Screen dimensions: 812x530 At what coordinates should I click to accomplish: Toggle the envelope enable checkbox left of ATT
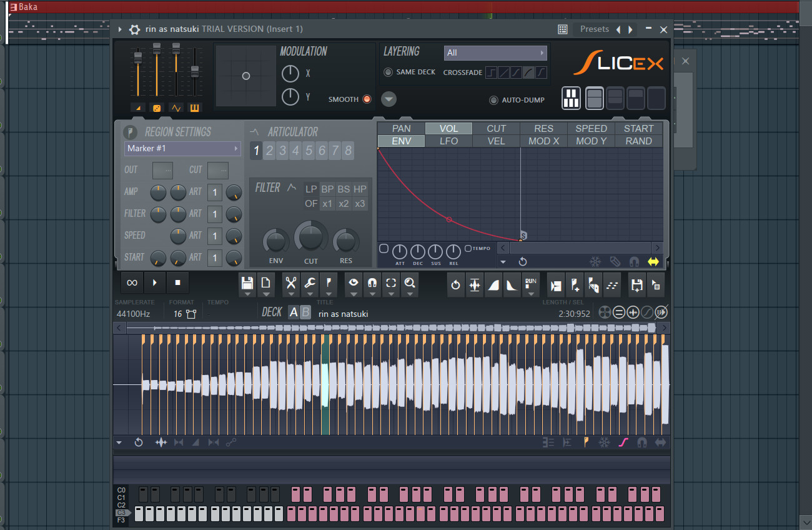click(384, 249)
